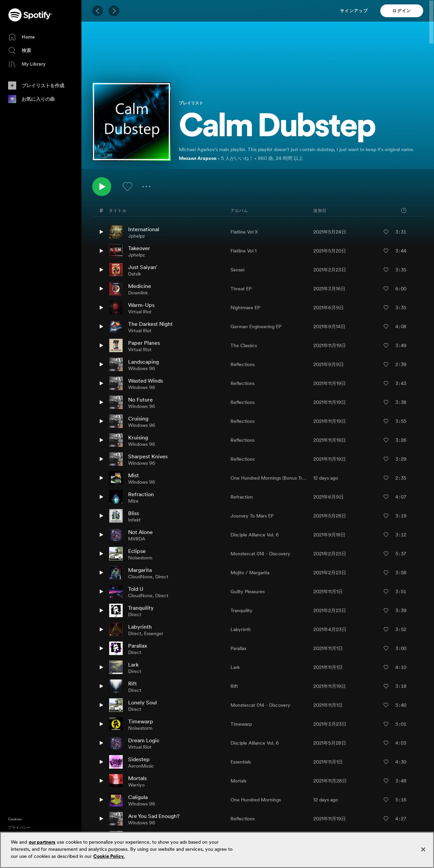This screenshot has height=868, width=434.
Task: Click the page scrollbar thumb
Action: pyautogui.click(x=431, y=22)
